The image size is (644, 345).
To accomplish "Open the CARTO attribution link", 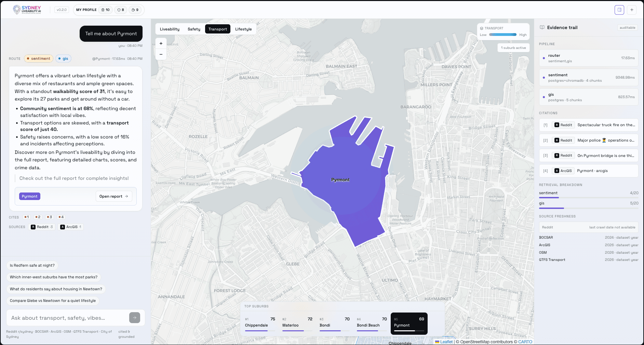I will (525, 342).
